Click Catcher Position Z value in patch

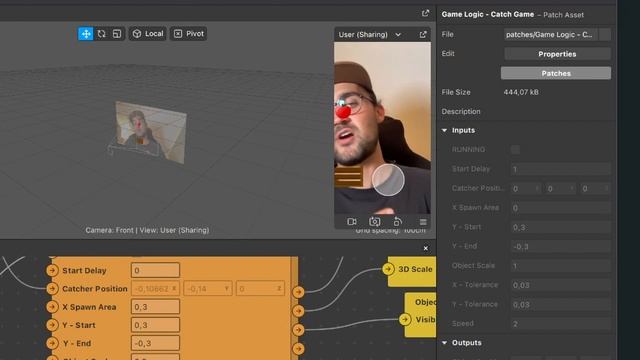click(260, 289)
